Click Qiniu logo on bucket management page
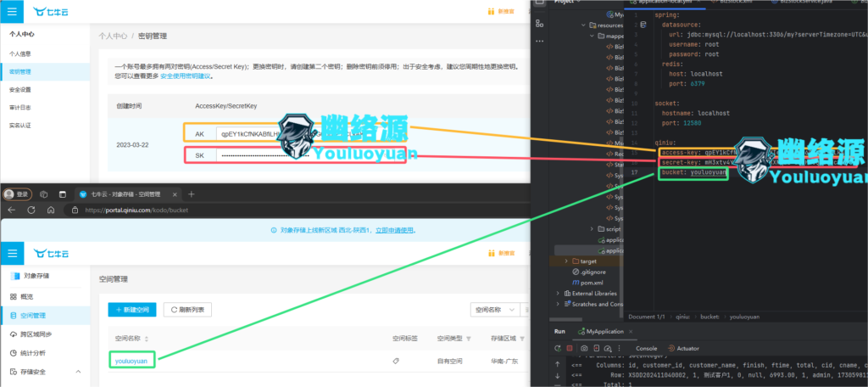The width and height of the screenshot is (868, 387). pyautogui.click(x=51, y=254)
